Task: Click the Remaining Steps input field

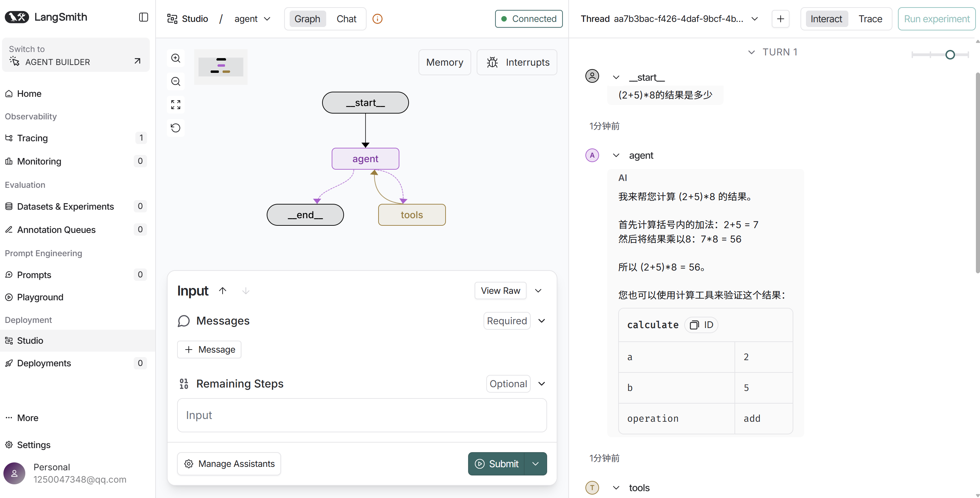Action: [x=362, y=415]
